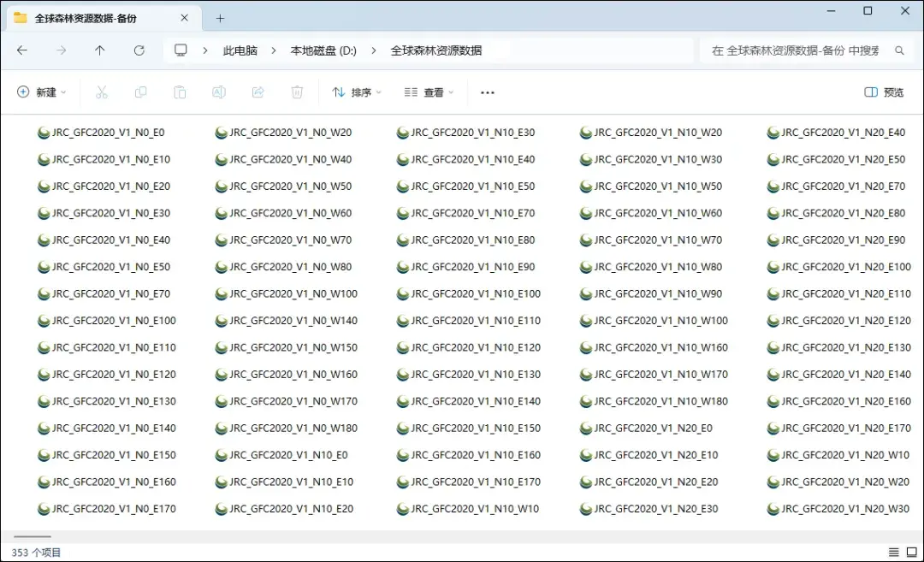Click the Refresh icon in the address bar
This screenshot has height=562, width=924.
point(139,50)
